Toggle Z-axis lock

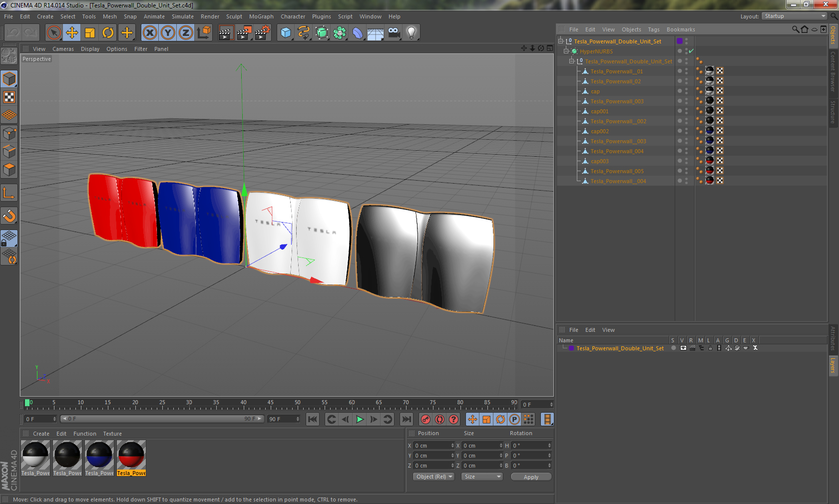coord(186,33)
